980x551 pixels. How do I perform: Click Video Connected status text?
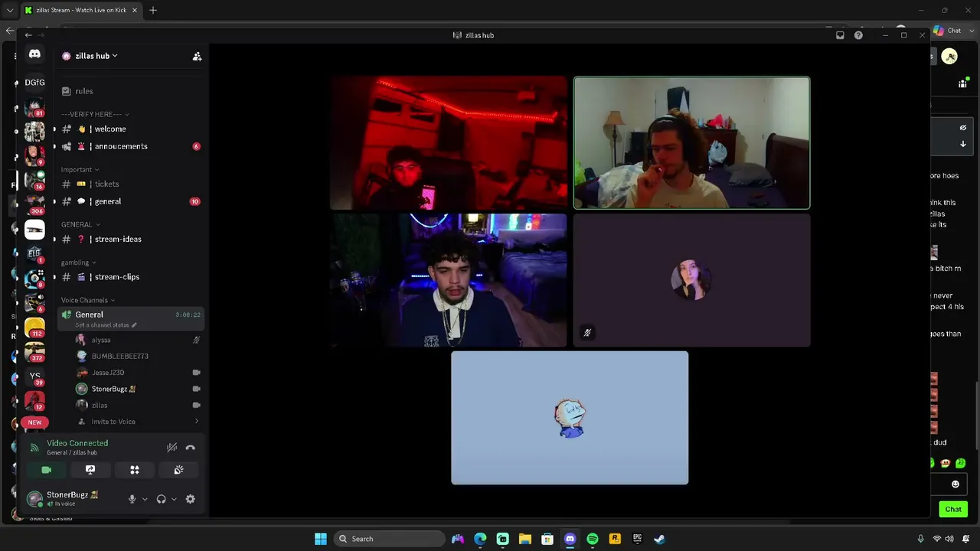[x=77, y=443]
